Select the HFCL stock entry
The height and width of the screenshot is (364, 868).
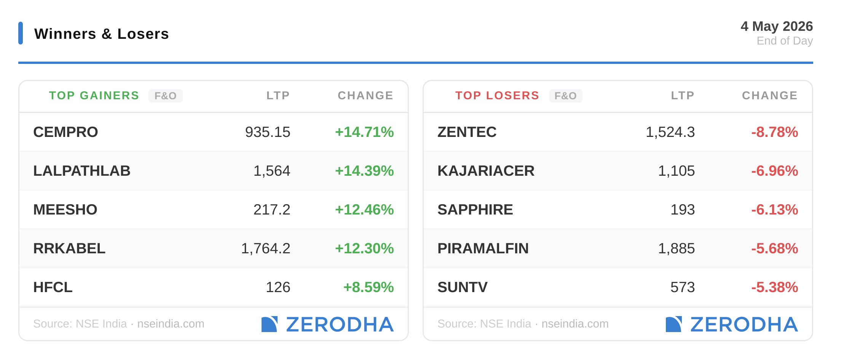214,287
